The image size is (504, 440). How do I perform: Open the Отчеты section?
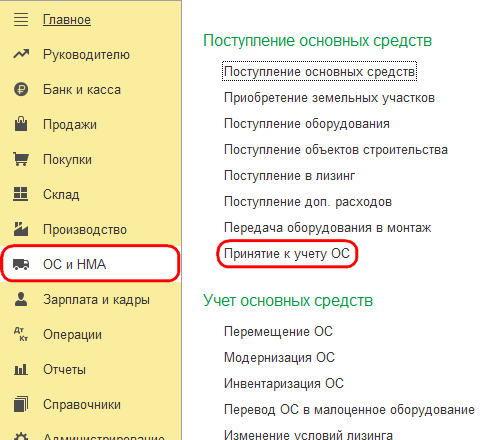click(64, 370)
